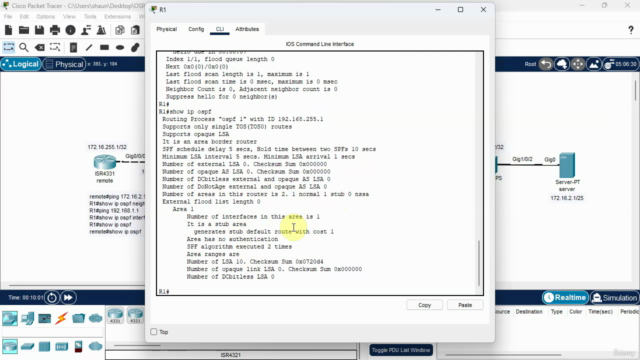Choose the Inspect magnifier tool
Image resolution: width=640 pixels, height=360 pixels.
coord(24,47)
